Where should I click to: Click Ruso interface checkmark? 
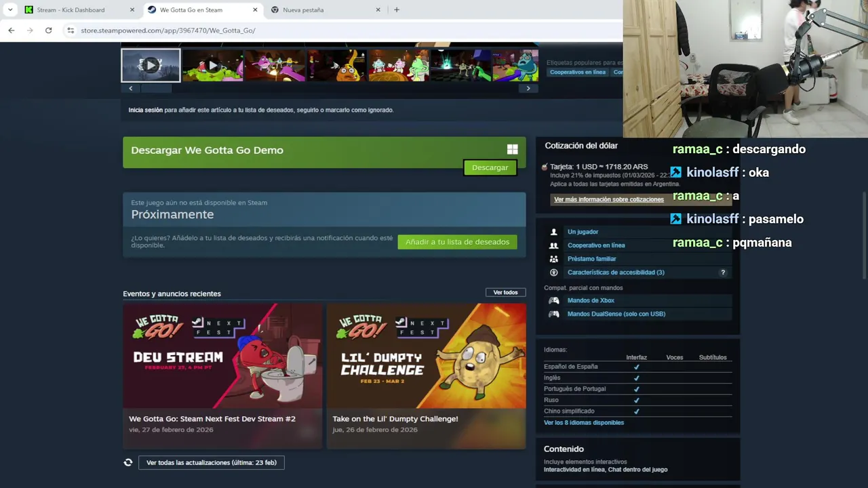coord(636,400)
